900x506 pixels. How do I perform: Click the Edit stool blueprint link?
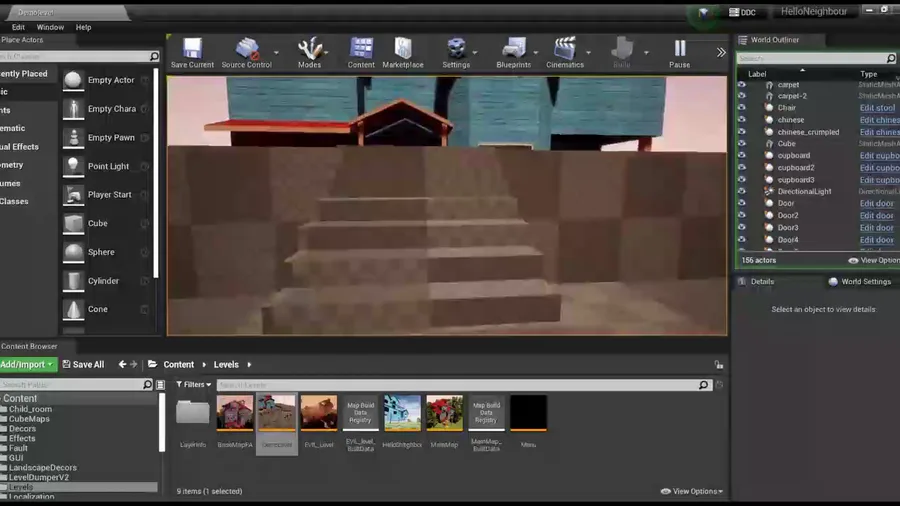coord(877,108)
